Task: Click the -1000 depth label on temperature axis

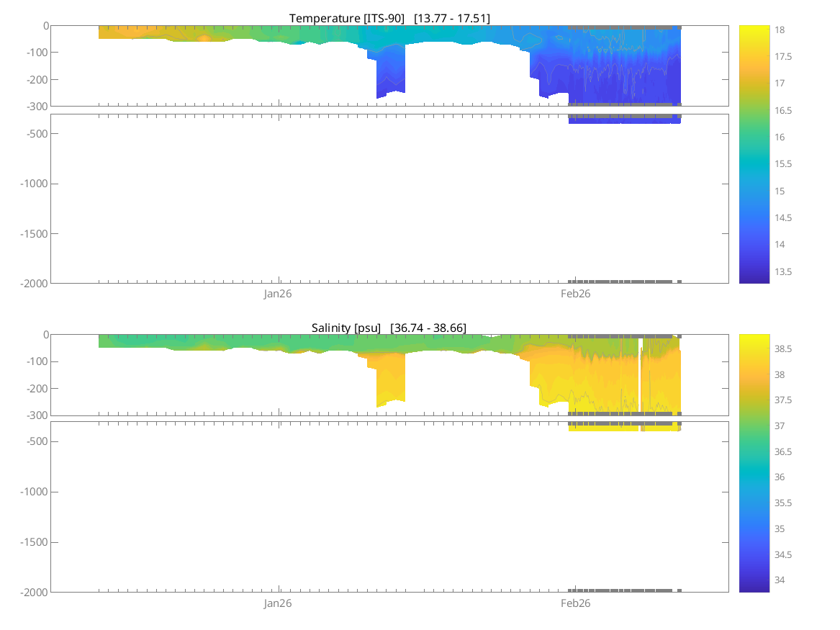Action: 33,184
